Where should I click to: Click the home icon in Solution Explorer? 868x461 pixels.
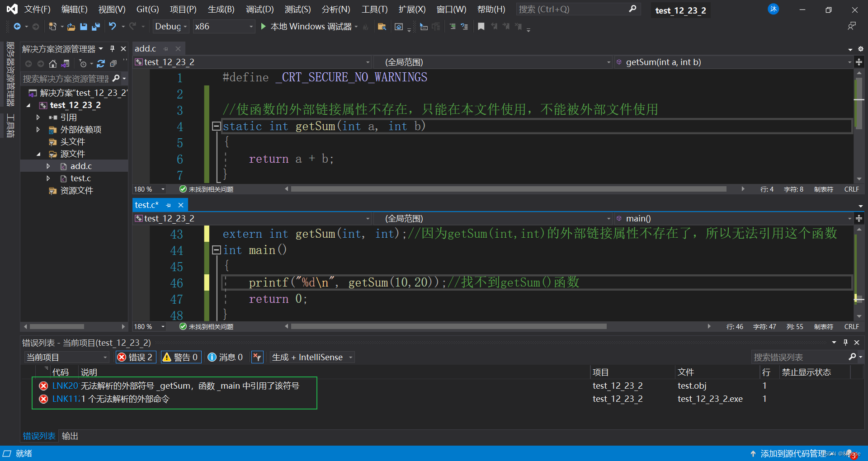[x=53, y=64]
